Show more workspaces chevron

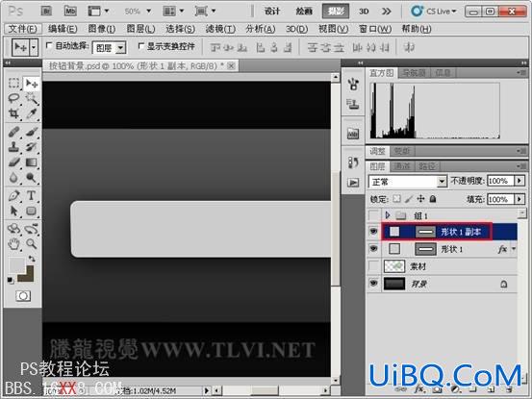point(386,12)
